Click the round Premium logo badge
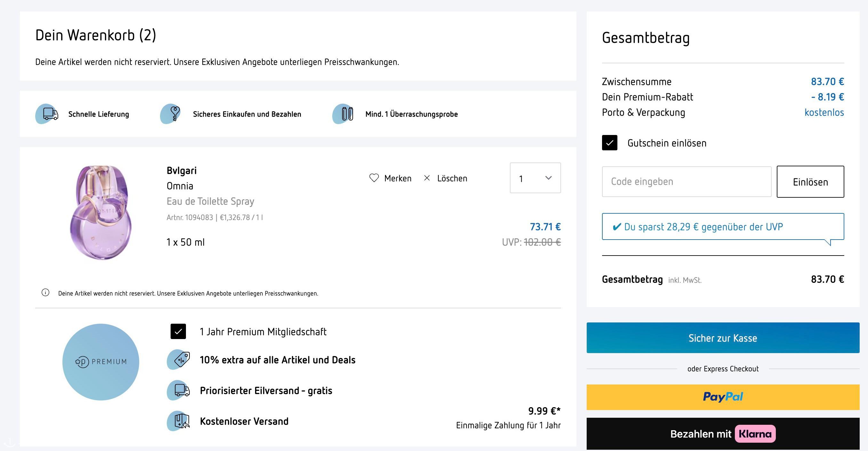Screen dimensions: 868x451 coord(101,362)
